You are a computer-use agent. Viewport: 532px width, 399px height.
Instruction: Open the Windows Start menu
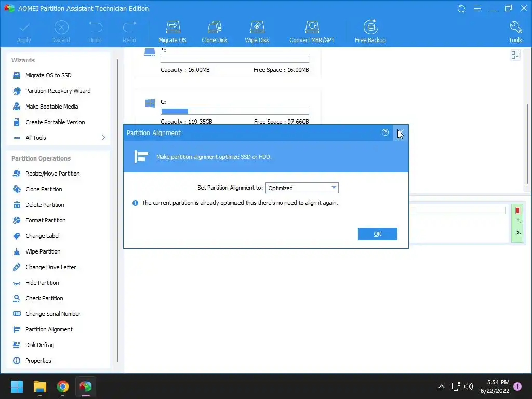click(x=17, y=387)
